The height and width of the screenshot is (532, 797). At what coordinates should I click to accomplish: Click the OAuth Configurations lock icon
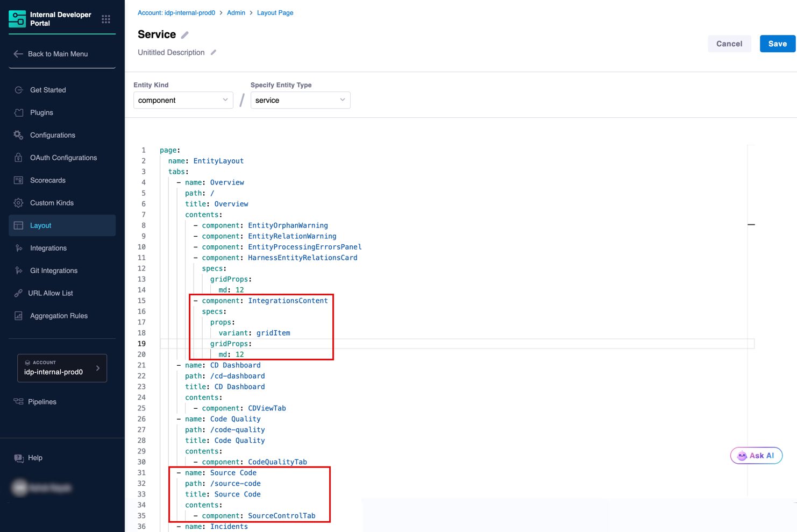pos(19,158)
